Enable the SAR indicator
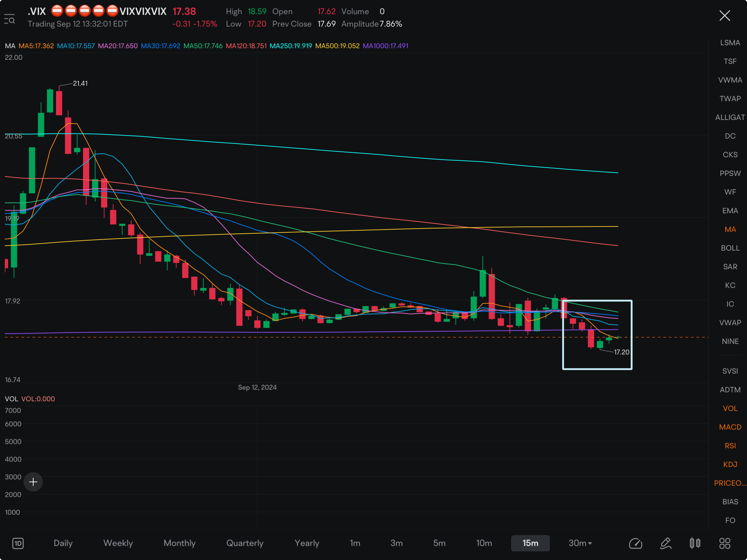The image size is (747, 560). (730, 267)
